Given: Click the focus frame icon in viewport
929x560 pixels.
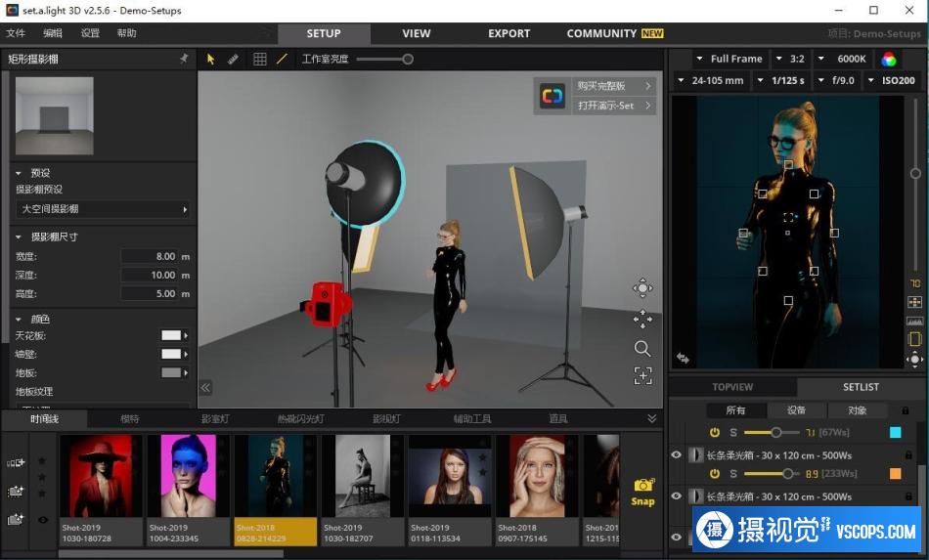Looking at the screenshot, I should coord(642,376).
